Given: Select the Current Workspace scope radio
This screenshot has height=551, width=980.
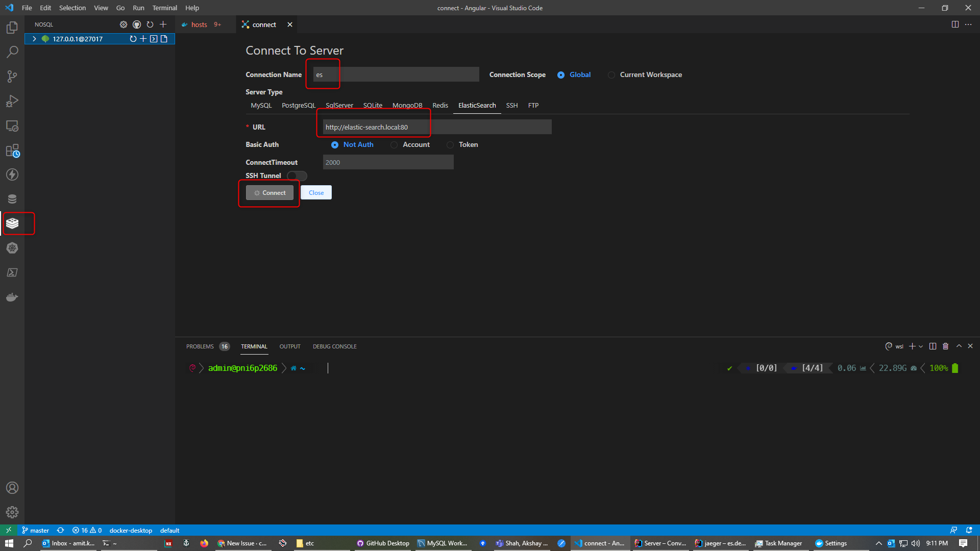Looking at the screenshot, I should click(611, 75).
